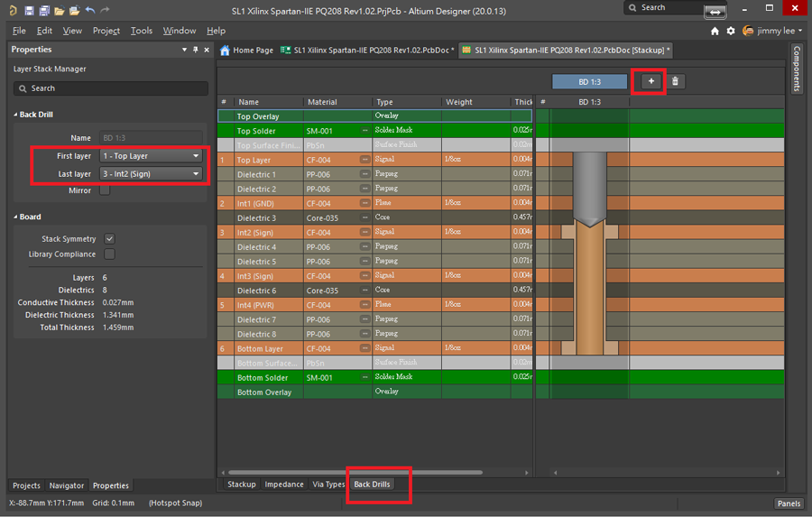812x517 pixels.
Task: Pin the Properties panel
Action: click(197, 50)
